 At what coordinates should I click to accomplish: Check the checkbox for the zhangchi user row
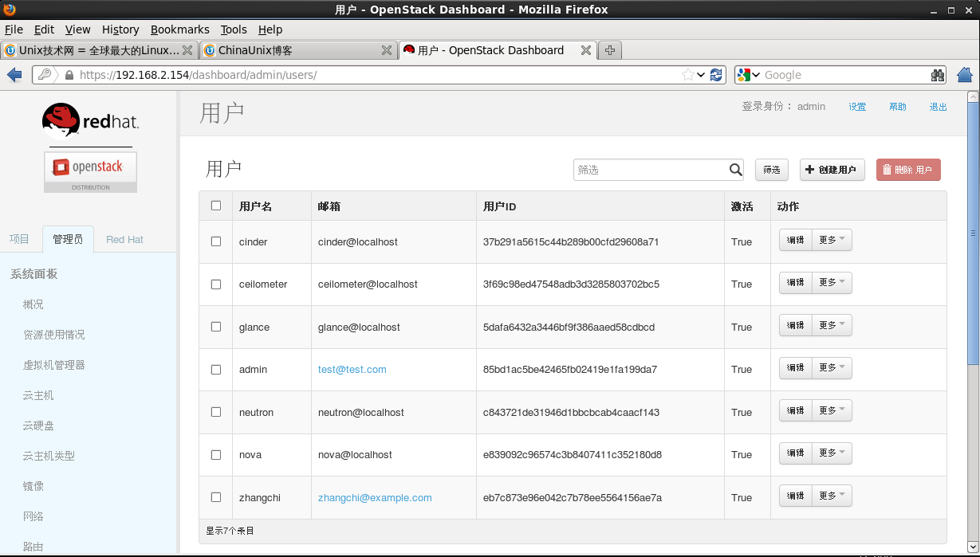[215, 497]
